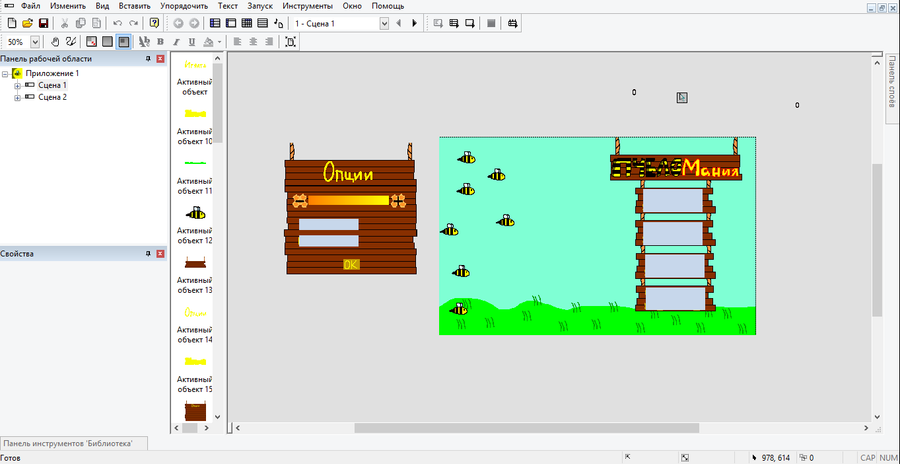
Task: Select Активный объект 12 bee thumbnail
Action: tap(196, 213)
